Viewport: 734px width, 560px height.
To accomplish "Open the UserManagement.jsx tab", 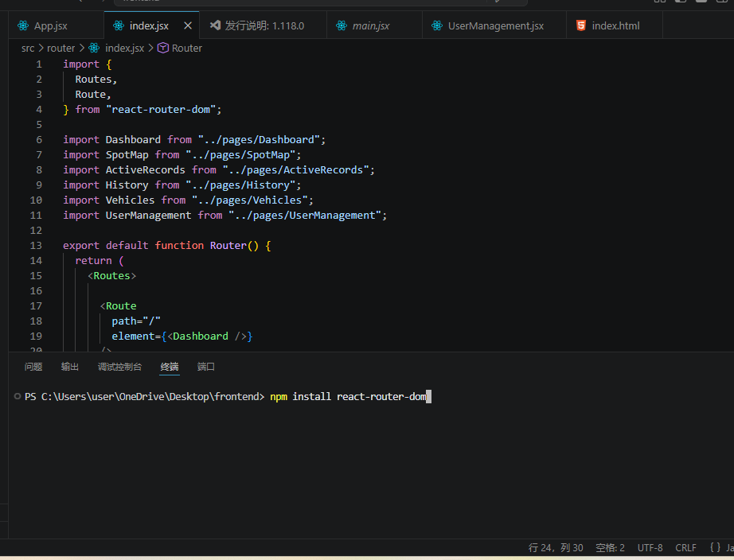I will [x=495, y=26].
